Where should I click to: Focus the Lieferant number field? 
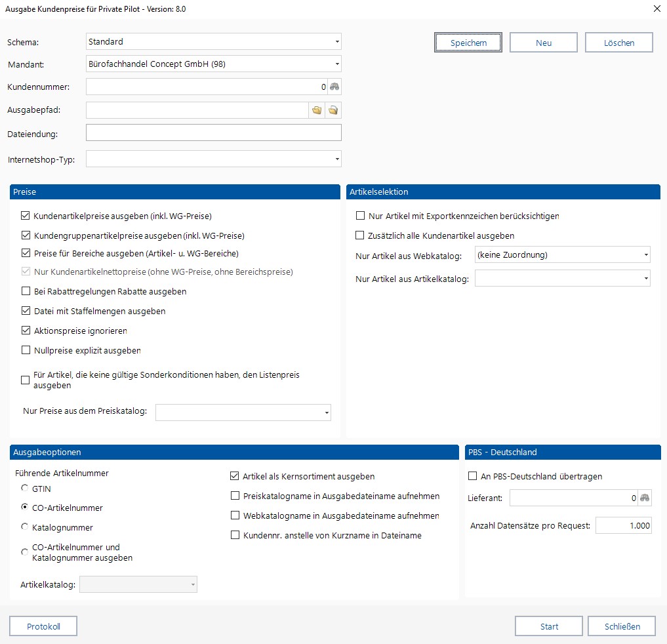click(x=574, y=498)
